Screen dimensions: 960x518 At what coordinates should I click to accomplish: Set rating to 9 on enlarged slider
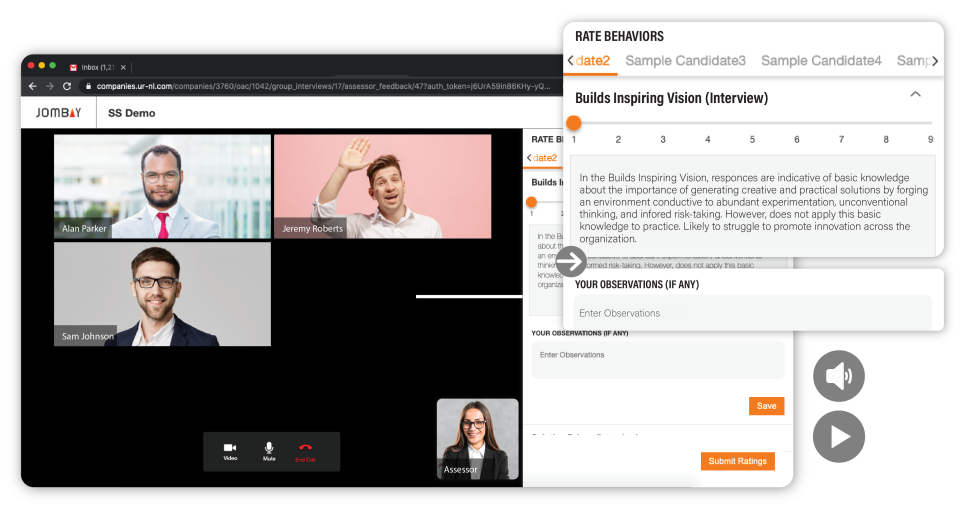(931, 139)
